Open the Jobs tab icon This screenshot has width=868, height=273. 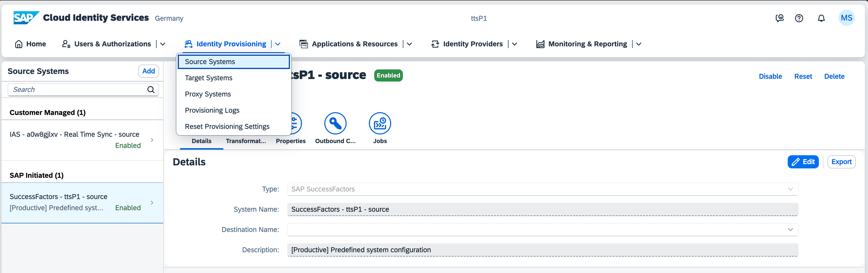point(380,124)
